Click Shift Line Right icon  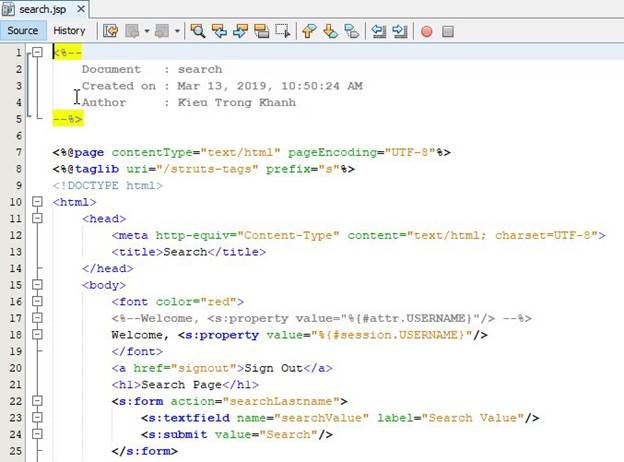click(400, 31)
